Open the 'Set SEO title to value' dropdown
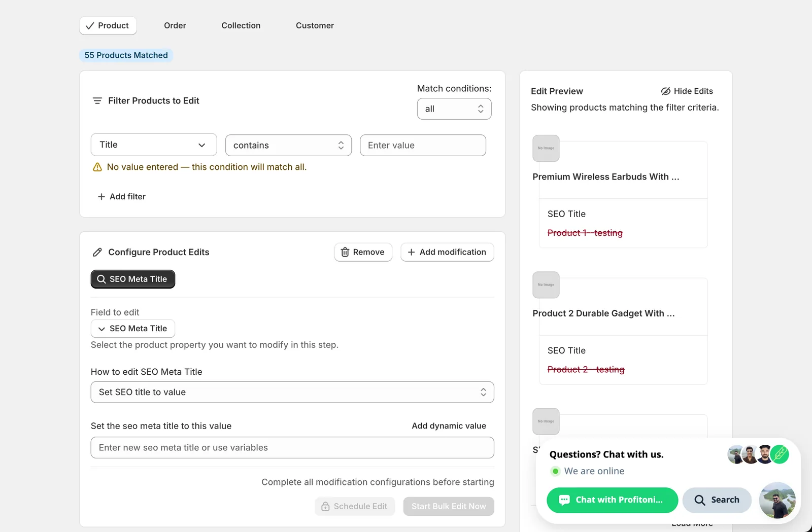This screenshot has width=812, height=532. (x=292, y=392)
